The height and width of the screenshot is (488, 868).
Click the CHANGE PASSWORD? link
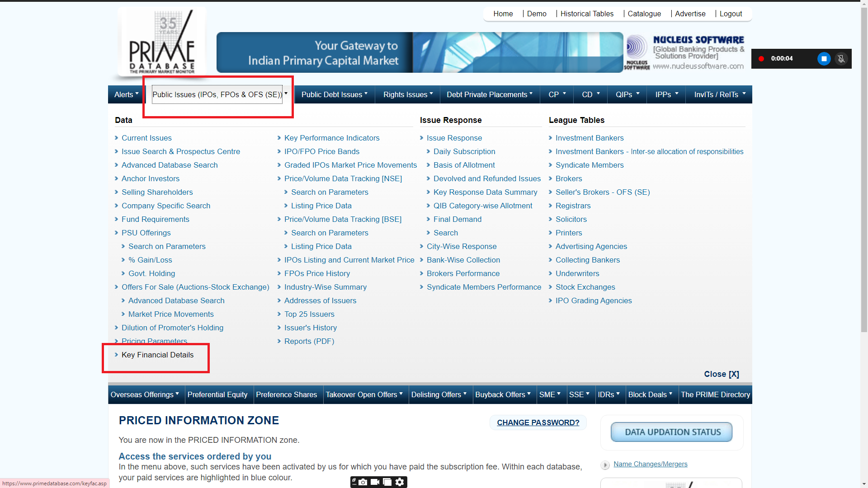[538, 422]
